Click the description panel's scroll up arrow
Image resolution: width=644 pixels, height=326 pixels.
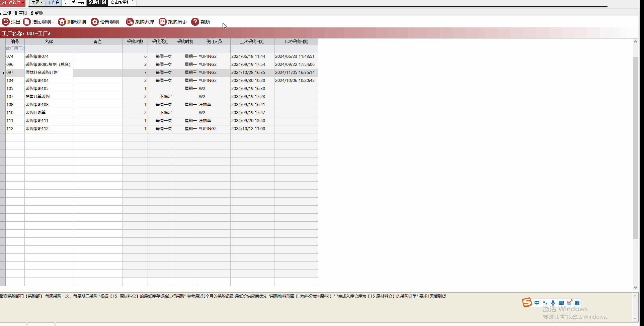coord(635,296)
